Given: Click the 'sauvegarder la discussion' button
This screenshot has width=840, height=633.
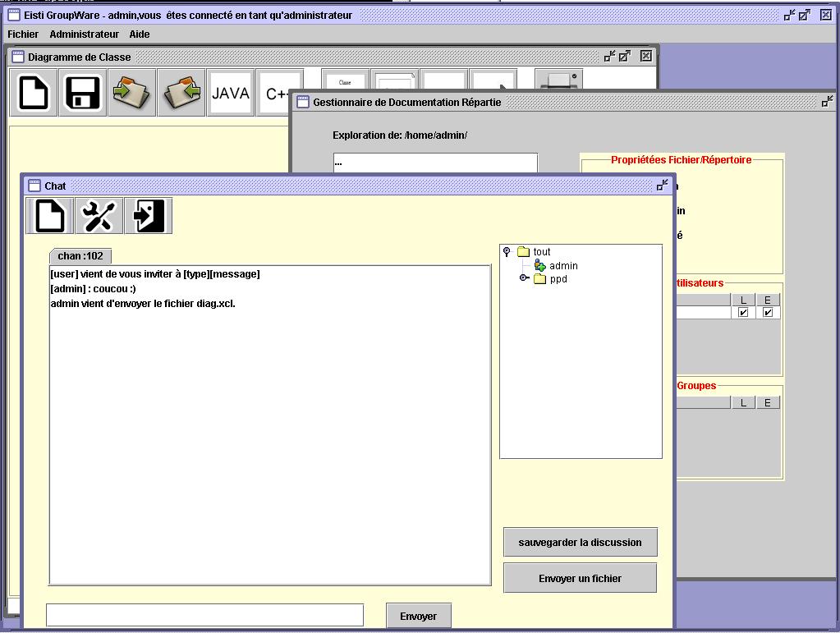Looking at the screenshot, I should (x=580, y=543).
